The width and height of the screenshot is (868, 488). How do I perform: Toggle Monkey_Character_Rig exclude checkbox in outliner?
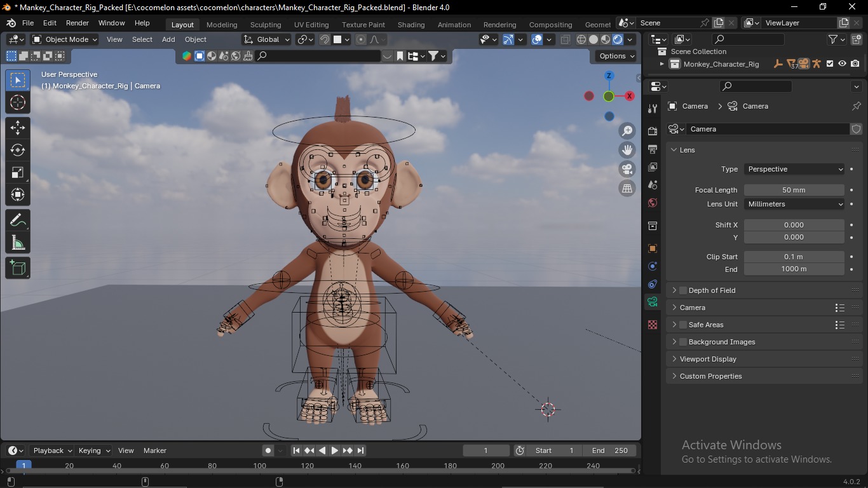click(x=830, y=64)
